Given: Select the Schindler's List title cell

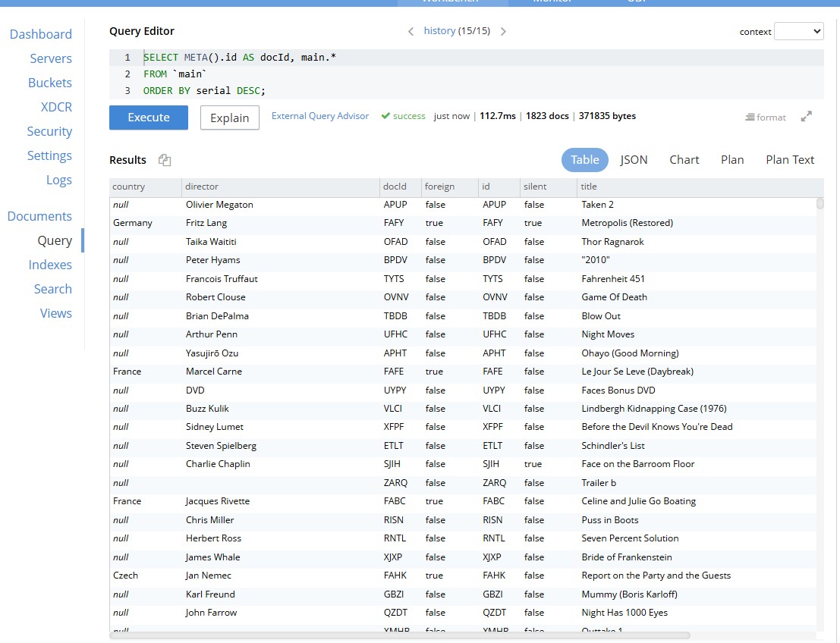Looking at the screenshot, I should coord(613,445).
